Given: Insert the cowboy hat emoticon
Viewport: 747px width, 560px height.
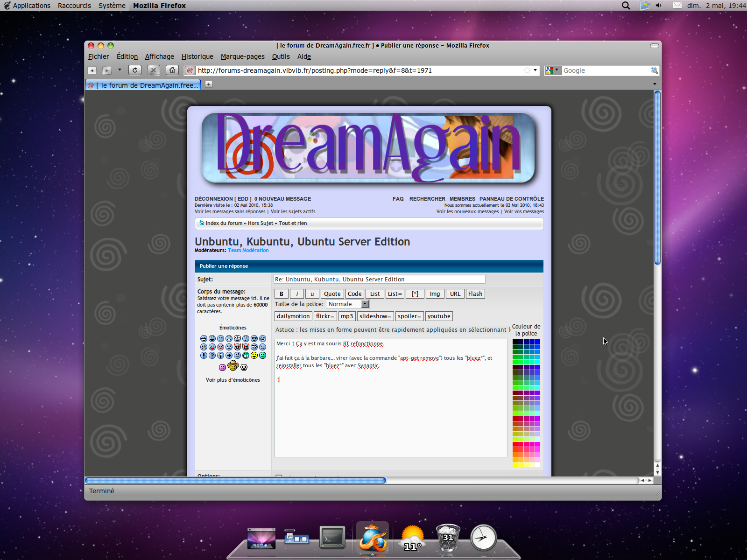Looking at the screenshot, I should [233, 366].
